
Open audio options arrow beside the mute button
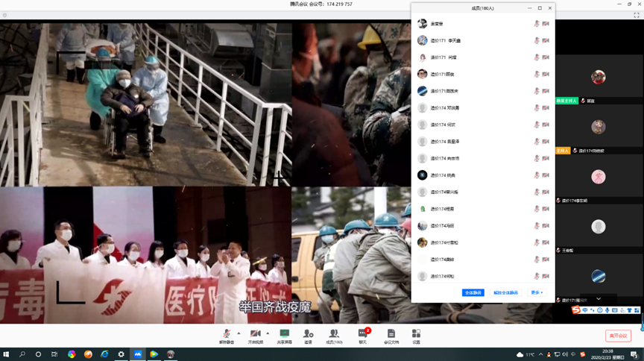click(x=239, y=333)
